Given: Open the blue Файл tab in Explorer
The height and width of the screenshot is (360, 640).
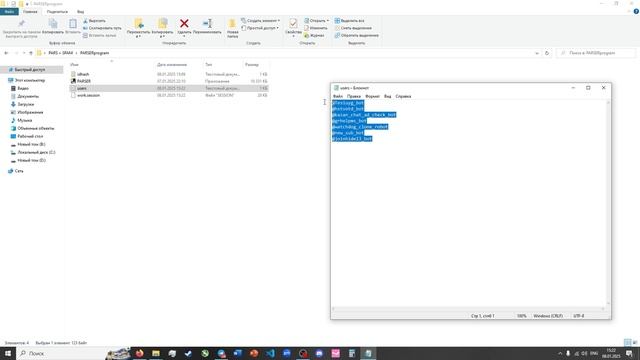Looking at the screenshot, I should coord(9,12).
